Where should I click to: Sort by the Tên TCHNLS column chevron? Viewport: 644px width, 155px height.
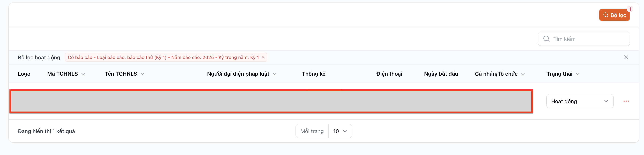pyautogui.click(x=142, y=74)
